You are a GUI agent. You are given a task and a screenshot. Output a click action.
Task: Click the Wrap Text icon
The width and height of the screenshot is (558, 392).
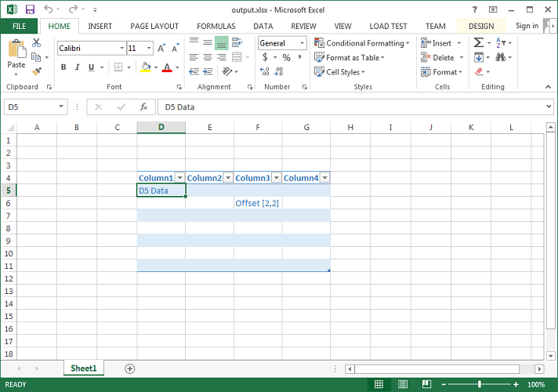pos(237,42)
